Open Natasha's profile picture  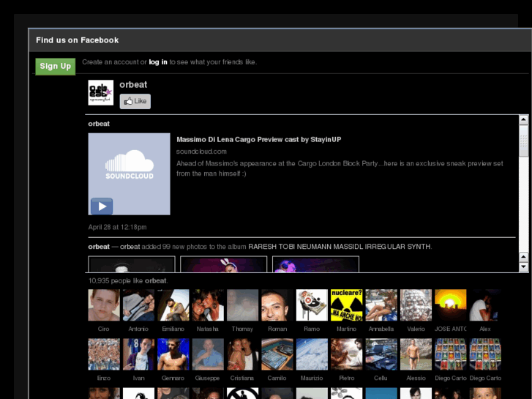(x=208, y=305)
